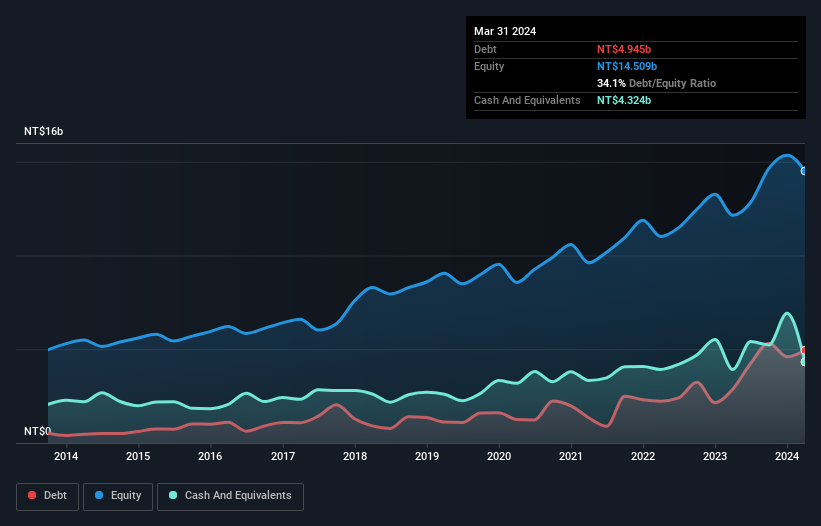Select the 2020 axis label

pos(499,456)
